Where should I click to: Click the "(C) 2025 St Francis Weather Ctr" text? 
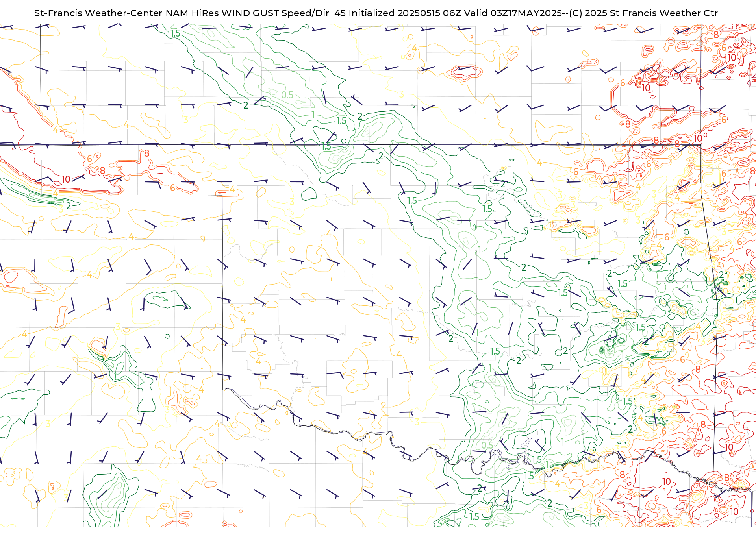tap(643, 13)
